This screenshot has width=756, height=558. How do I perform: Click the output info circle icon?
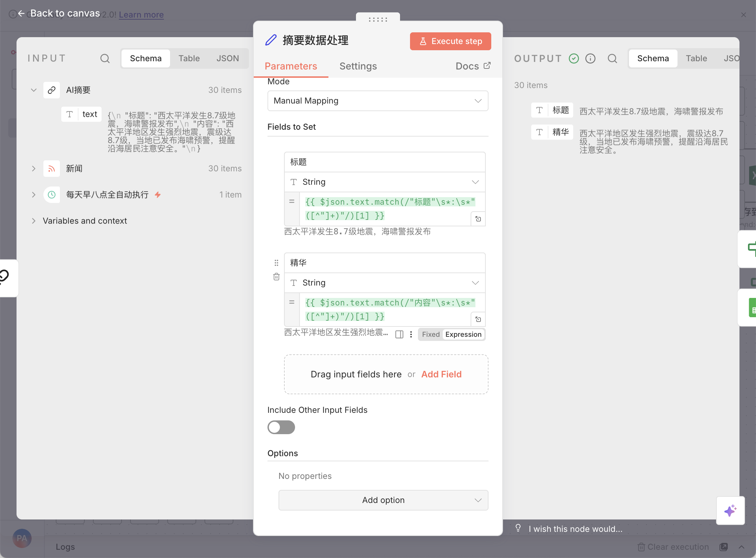(590, 58)
